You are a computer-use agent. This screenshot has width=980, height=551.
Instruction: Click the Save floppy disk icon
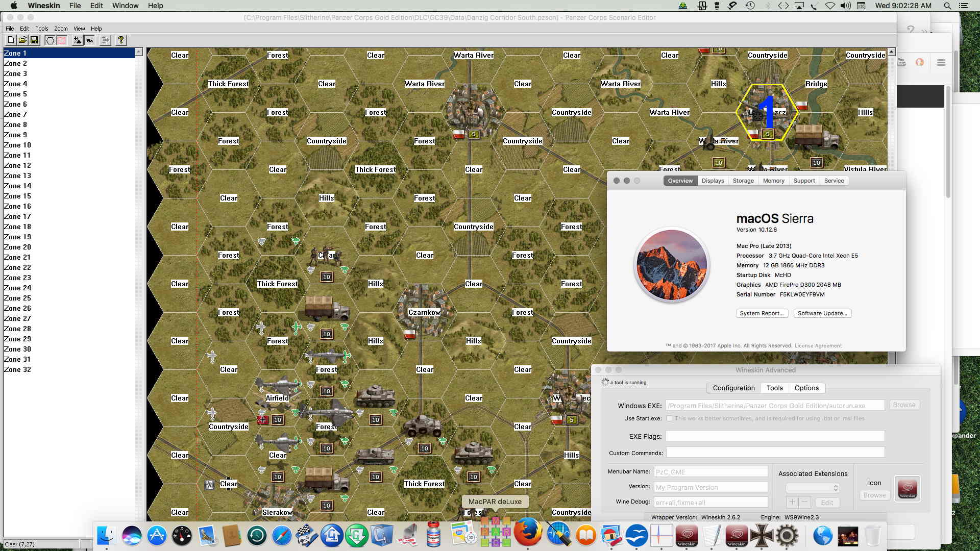(x=34, y=40)
